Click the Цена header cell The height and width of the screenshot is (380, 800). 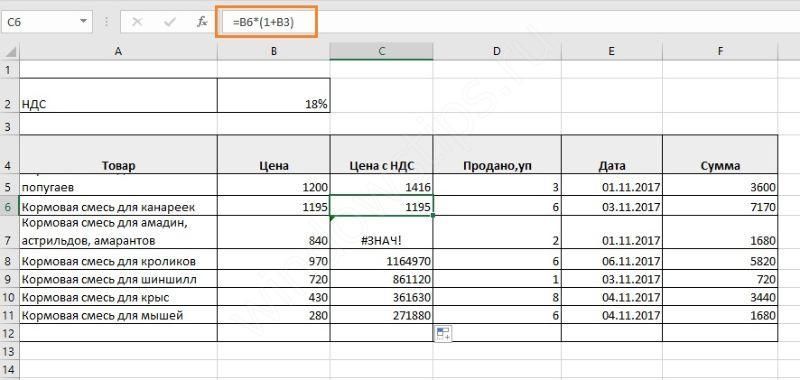click(x=274, y=154)
